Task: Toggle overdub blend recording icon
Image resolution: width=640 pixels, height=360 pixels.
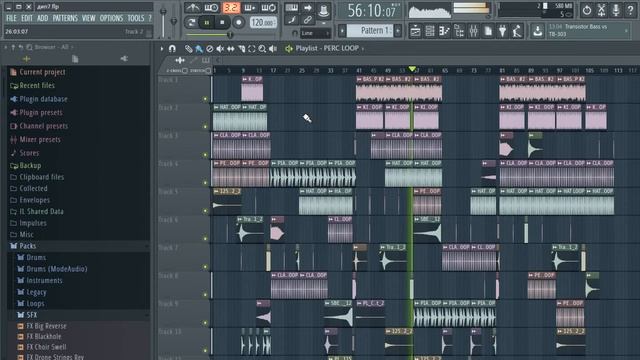Action: point(250,7)
